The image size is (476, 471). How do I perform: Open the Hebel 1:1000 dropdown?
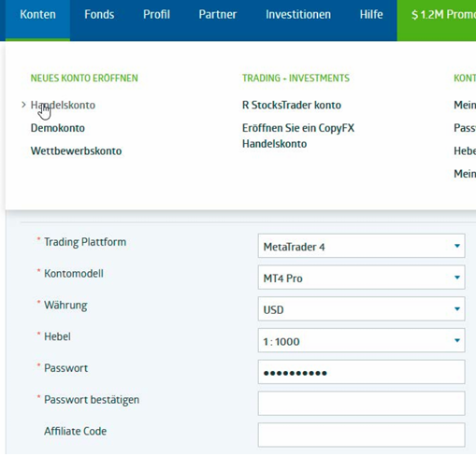tap(361, 340)
